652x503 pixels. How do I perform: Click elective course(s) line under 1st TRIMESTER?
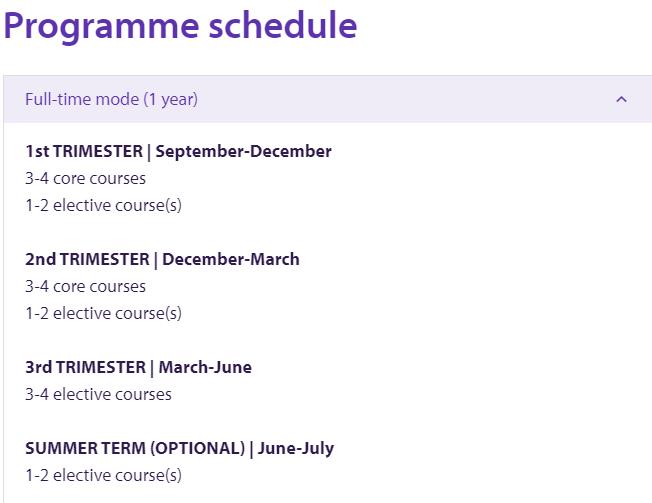coord(103,206)
